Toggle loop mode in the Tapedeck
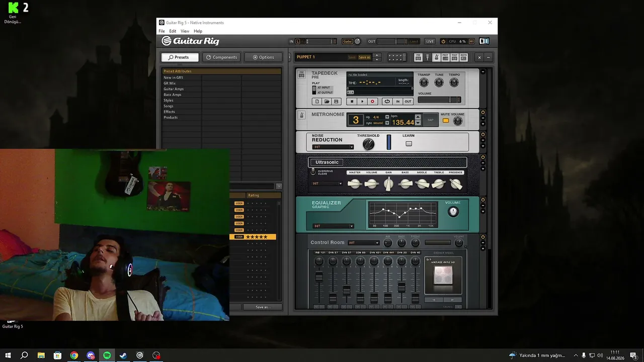Screen dimensions: 644x362 click(x=387, y=102)
